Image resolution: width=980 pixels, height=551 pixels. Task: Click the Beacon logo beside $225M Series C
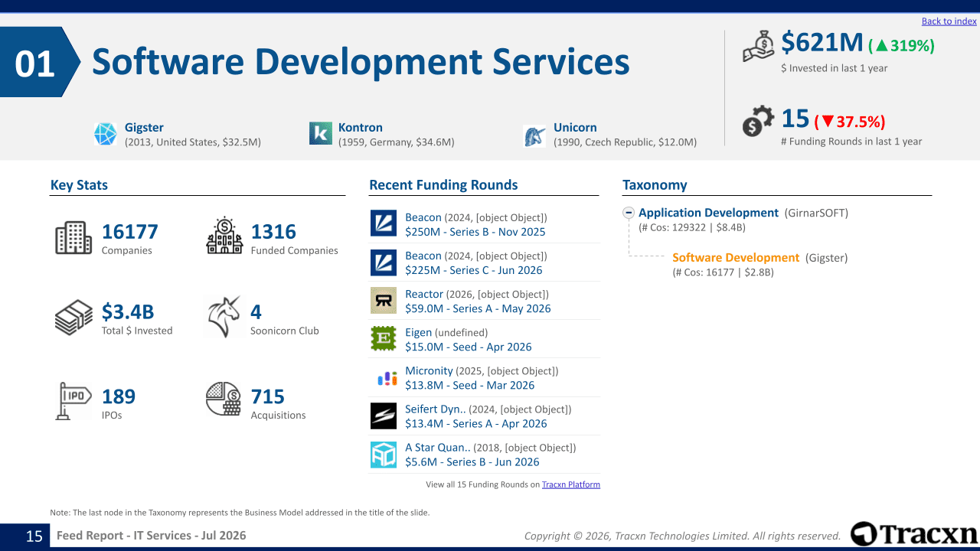(384, 262)
